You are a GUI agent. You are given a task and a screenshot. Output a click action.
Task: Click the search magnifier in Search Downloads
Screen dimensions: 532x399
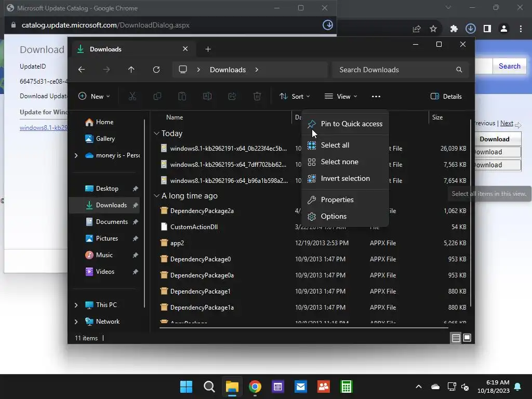click(459, 70)
